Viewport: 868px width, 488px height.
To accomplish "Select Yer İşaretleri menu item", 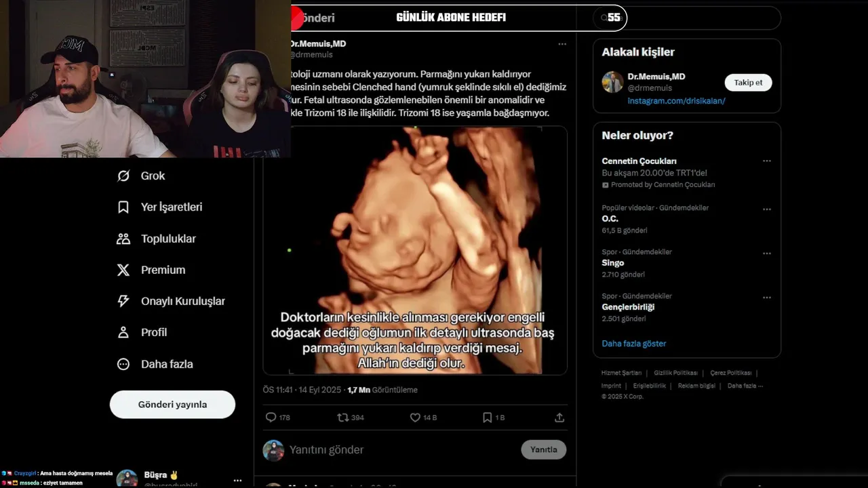I will pyautogui.click(x=172, y=207).
